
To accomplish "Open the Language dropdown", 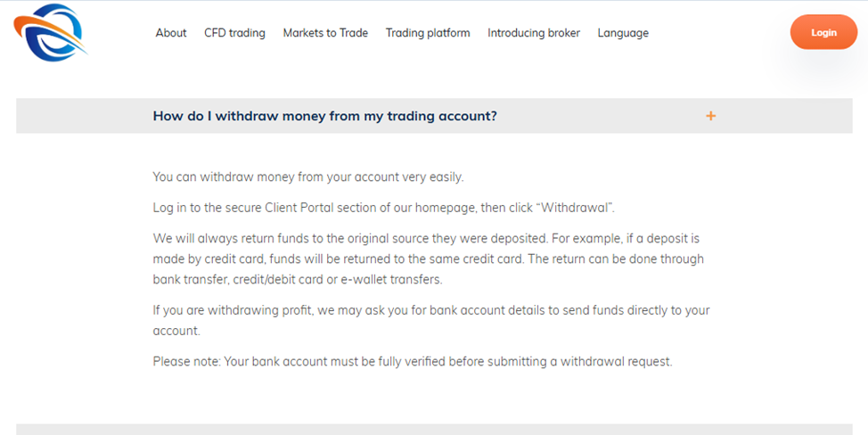I will (623, 33).
